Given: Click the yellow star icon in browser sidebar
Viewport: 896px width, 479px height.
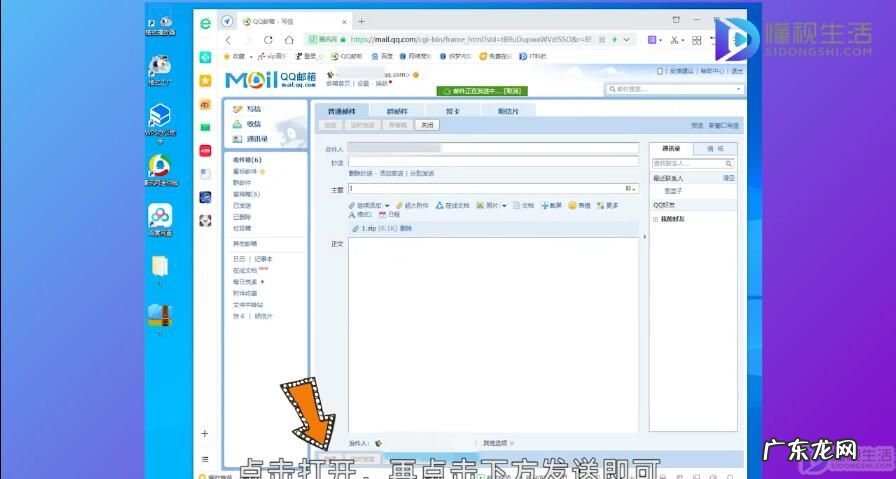Looking at the screenshot, I should click(x=205, y=81).
